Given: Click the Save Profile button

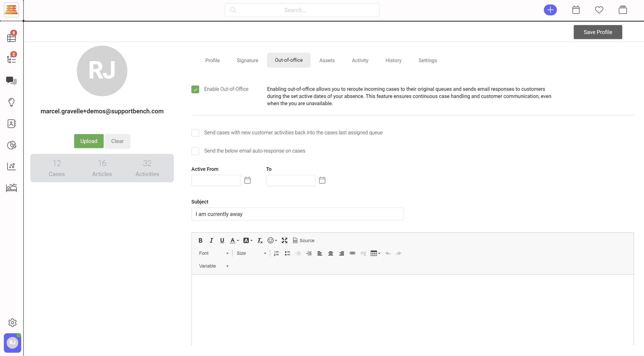Looking at the screenshot, I should [x=598, y=32].
